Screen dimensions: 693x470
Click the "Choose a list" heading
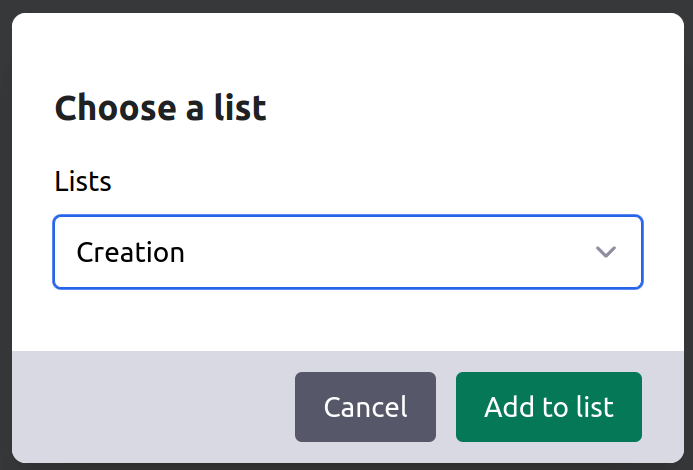[160, 108]
